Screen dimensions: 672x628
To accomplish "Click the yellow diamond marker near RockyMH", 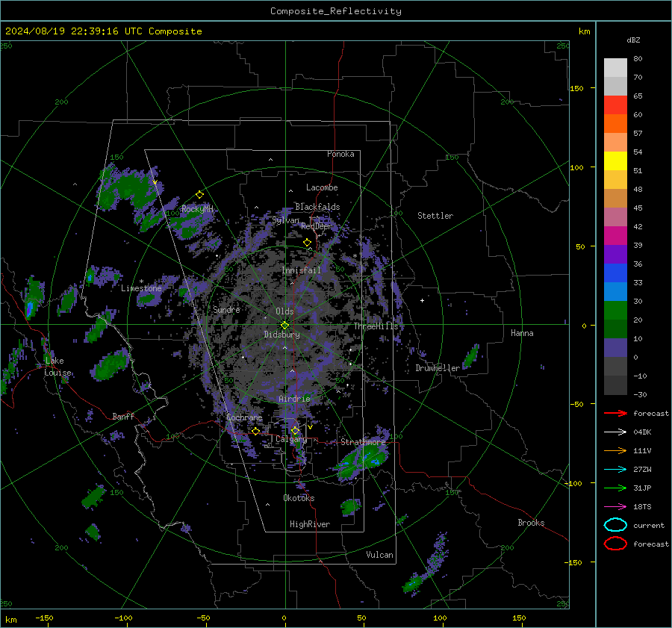I will [199, 195].
